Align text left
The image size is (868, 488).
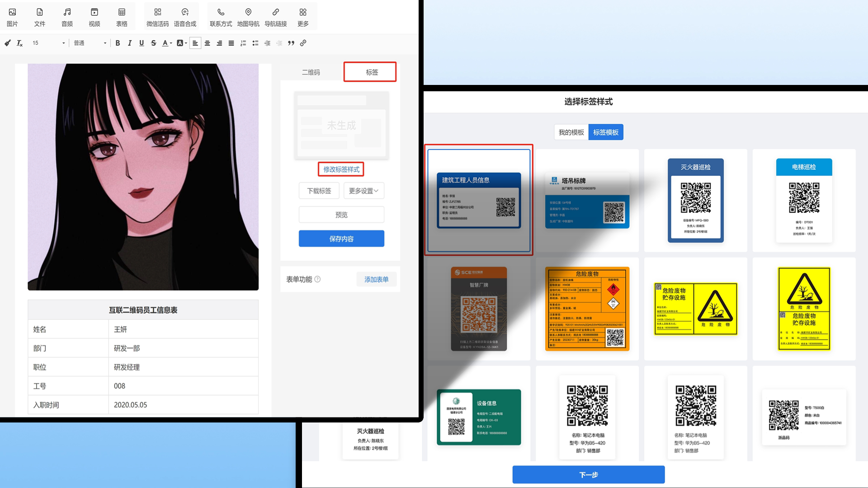[x=195, y=43]
